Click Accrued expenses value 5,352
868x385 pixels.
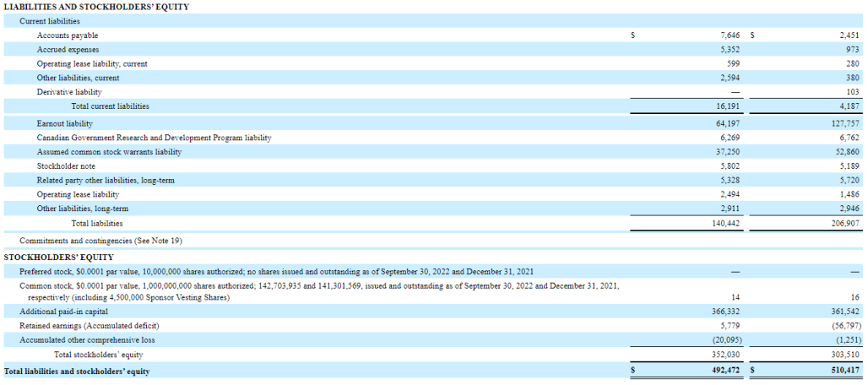(730, 50)
